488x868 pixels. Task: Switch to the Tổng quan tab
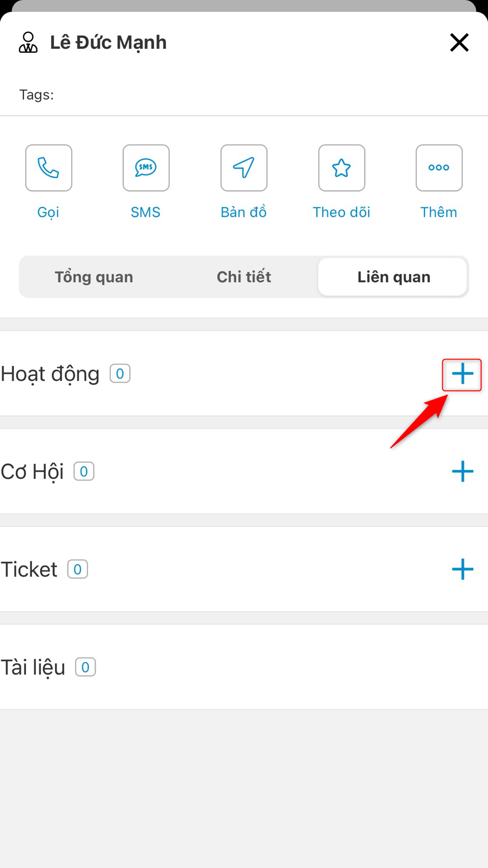[x=94, y=277]
